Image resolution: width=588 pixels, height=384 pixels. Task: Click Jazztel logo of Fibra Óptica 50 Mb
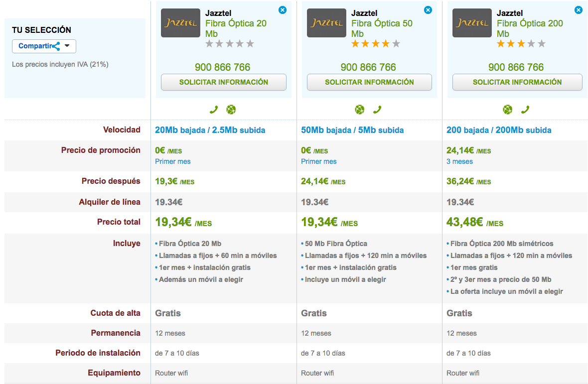click(x=326, y=23)
